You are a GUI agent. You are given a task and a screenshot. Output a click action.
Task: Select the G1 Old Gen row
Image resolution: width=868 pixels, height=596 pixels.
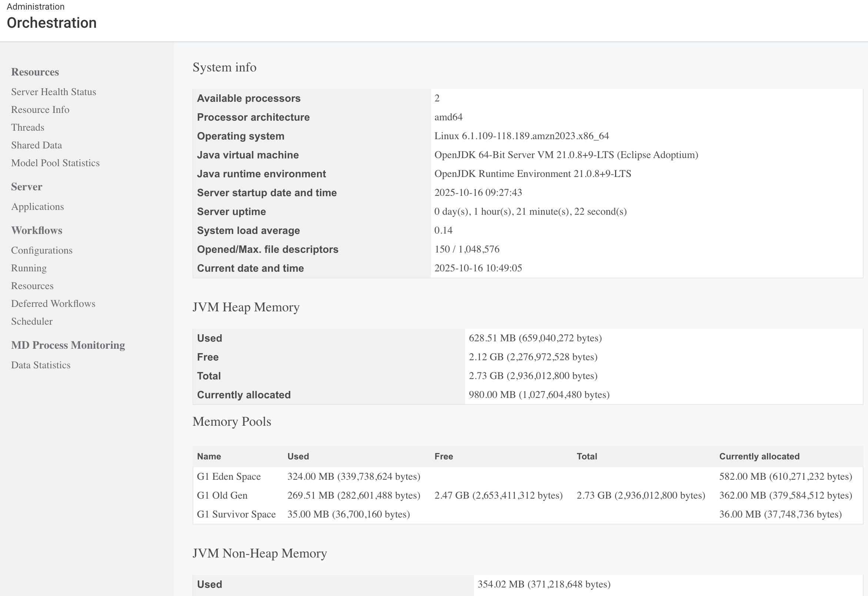coord(222,495)
